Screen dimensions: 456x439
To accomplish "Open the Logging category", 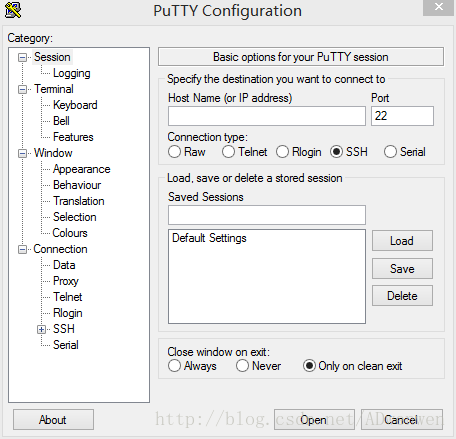I will [x=72, y=73].
